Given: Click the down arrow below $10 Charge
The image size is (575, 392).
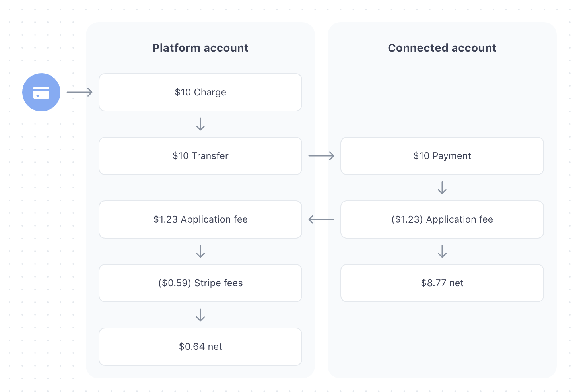Looking at the screenshot, I should [x=200, y=124].
